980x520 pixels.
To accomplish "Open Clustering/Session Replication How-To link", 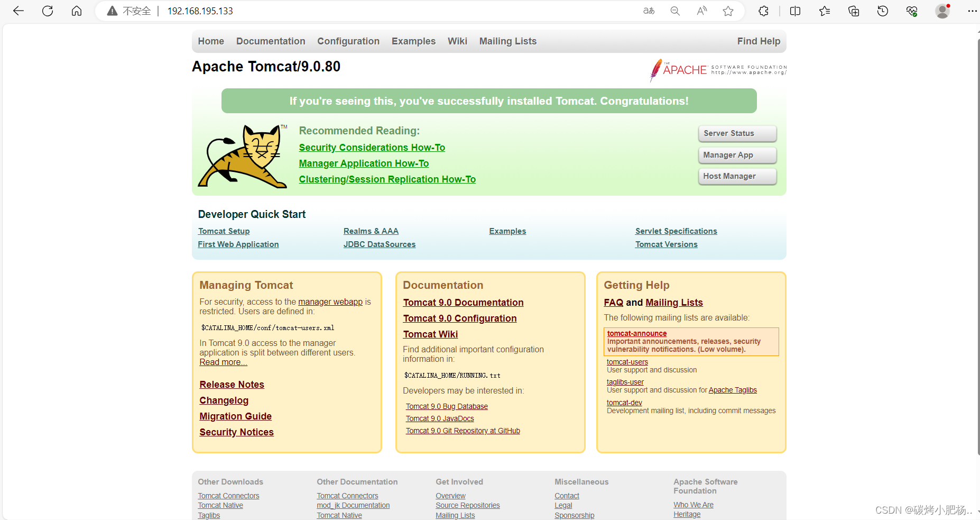I will (x=387, y=179).
